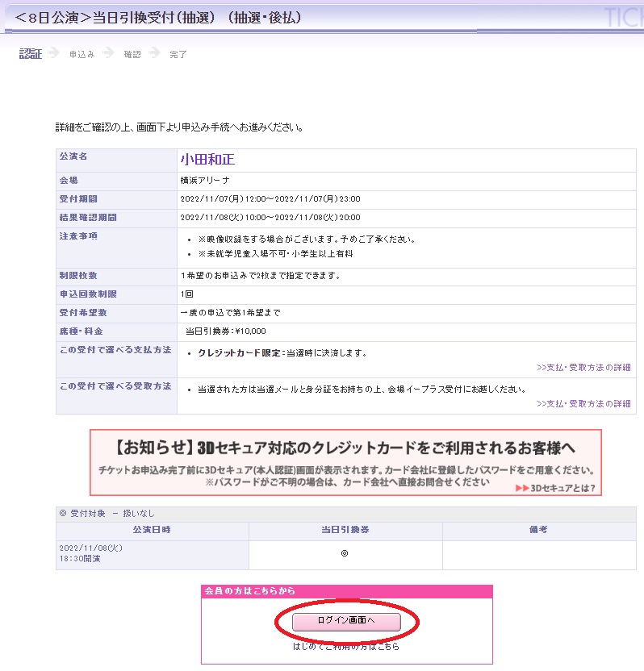Click the 備考 column header
The width and height of the screenshot is (644, 671).
click(x=538, y=530)
